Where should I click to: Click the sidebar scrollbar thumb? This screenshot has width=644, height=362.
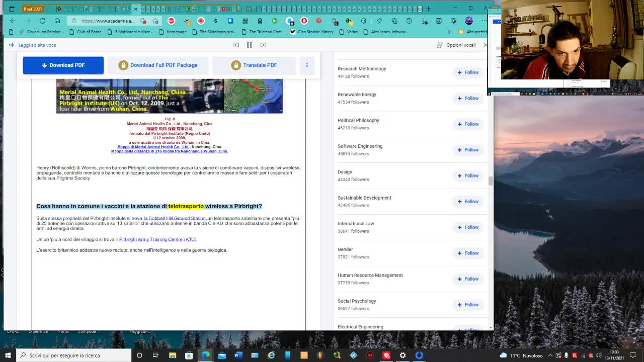(491, 180)
